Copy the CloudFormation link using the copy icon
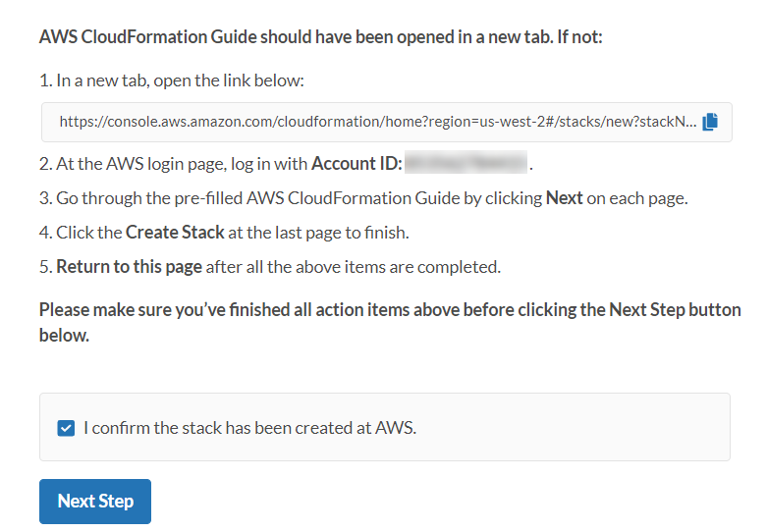 tap(710, 122)
